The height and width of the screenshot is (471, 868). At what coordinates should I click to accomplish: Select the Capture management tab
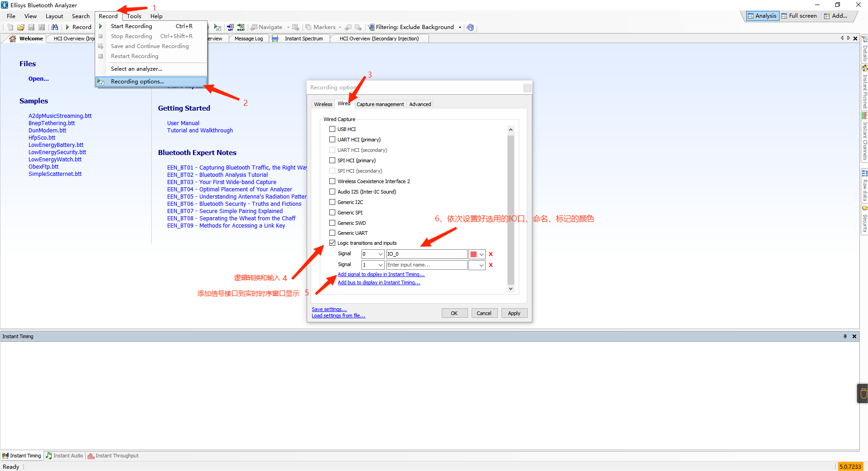point(380,104)
